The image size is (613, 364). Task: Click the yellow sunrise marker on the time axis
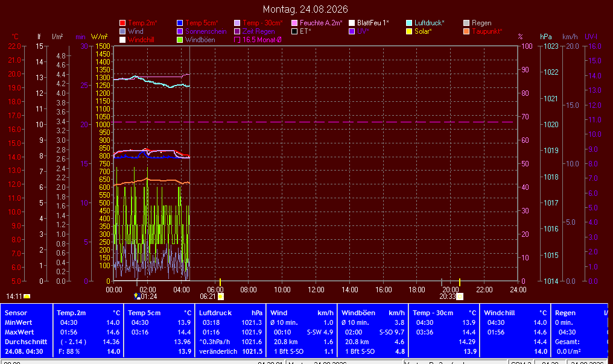point(220,283)
